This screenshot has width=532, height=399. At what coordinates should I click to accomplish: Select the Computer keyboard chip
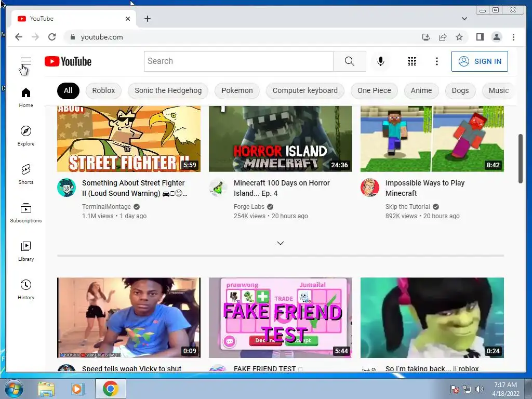point(305,90)
